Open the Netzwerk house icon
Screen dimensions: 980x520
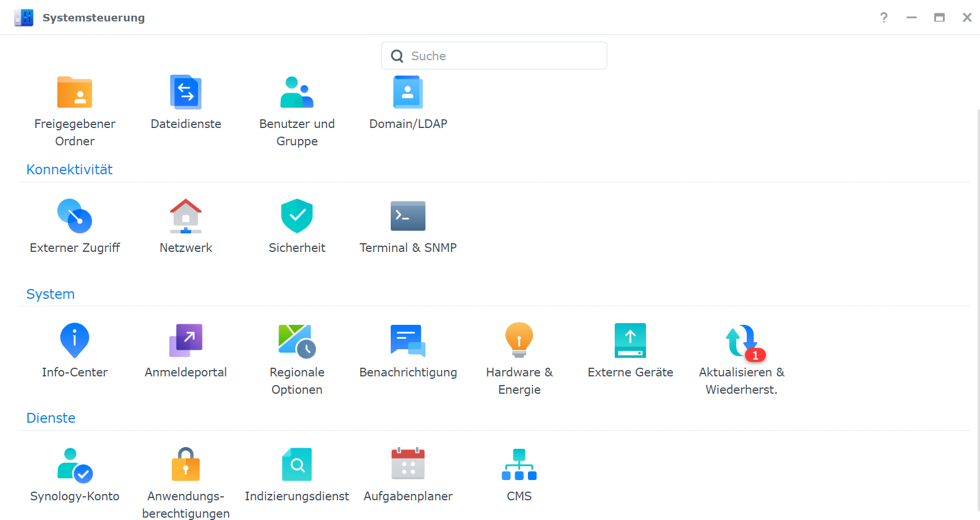pos(186,216)
